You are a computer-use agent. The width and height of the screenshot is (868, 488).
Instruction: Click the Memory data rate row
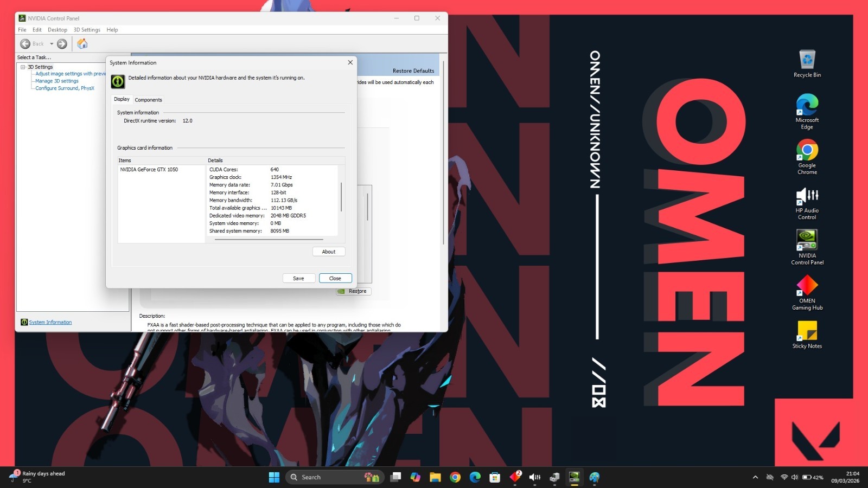click(x=273, y=185)
